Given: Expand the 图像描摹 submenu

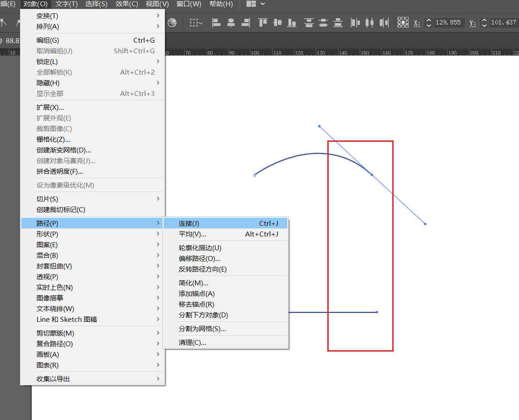Looking at the screenshot, I should [x=93, y=298].
